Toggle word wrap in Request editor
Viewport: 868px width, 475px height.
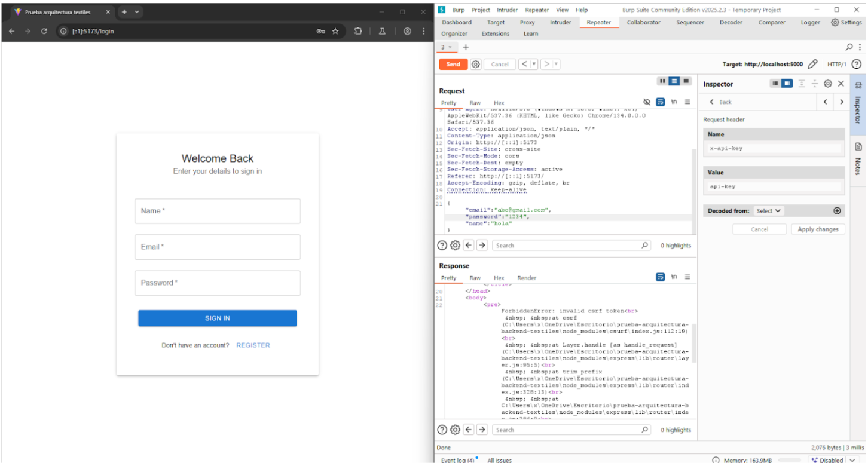tap(661, 102)
